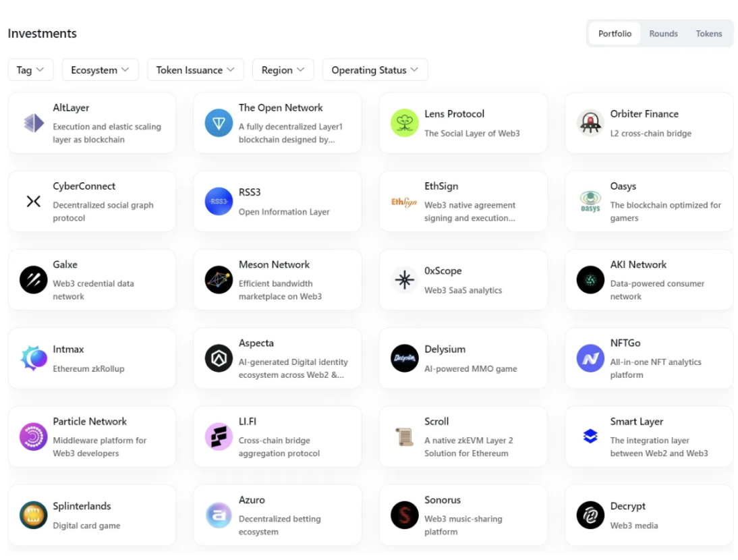Click the Azuro logo icon
738x560 pixels.
(219, 515)
